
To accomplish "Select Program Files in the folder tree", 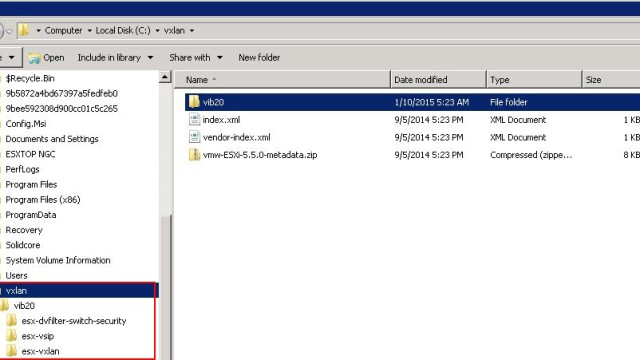I will 31,184.
